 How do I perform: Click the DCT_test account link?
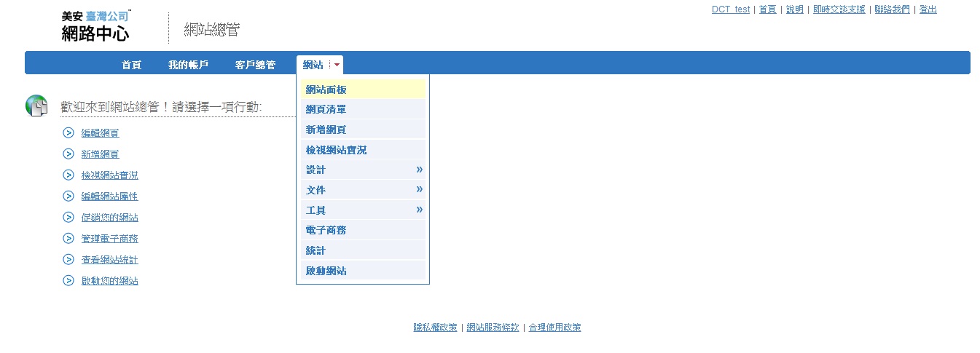pos(731,9)
